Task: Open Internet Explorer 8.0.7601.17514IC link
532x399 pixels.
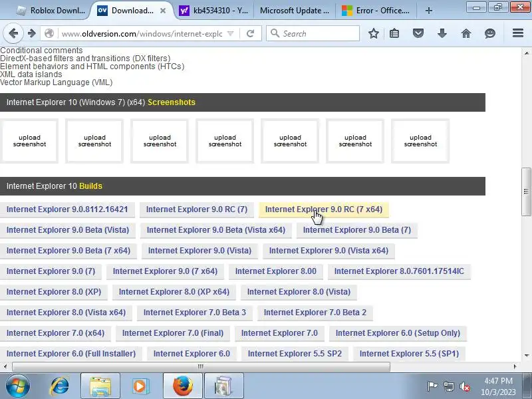Action: click(399, 271)
